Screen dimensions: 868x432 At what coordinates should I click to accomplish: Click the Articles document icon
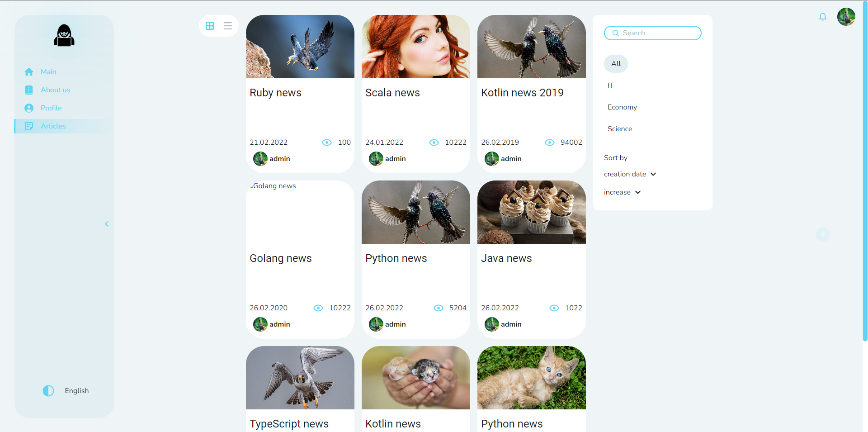coord(29,126)
